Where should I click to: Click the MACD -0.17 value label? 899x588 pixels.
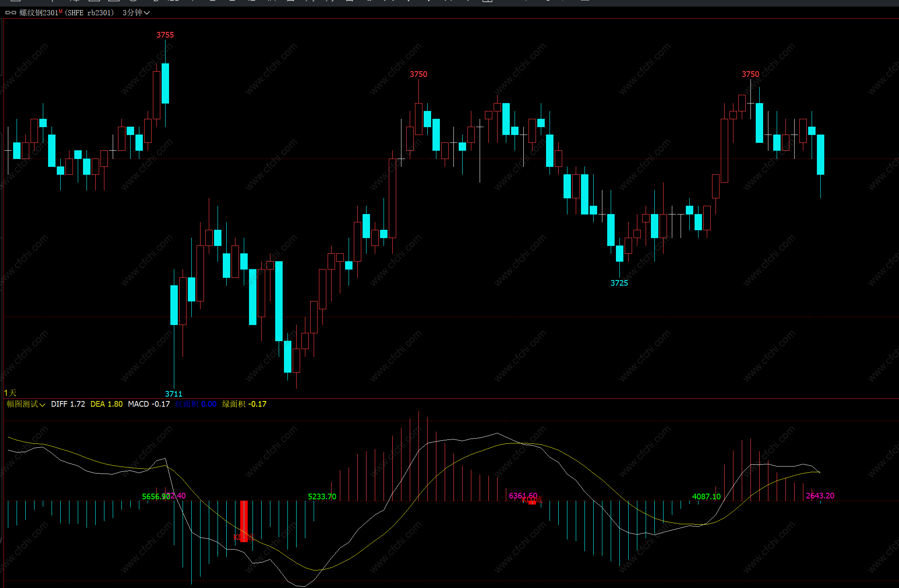(149, 404)
